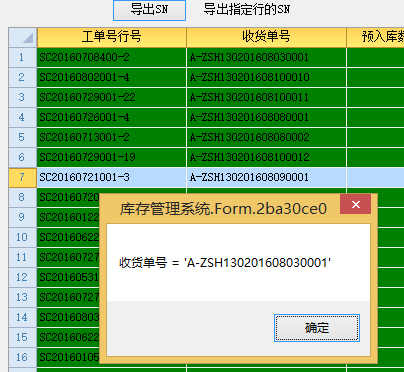Select row header 12

pyautogui.click(x=23, y=277)
